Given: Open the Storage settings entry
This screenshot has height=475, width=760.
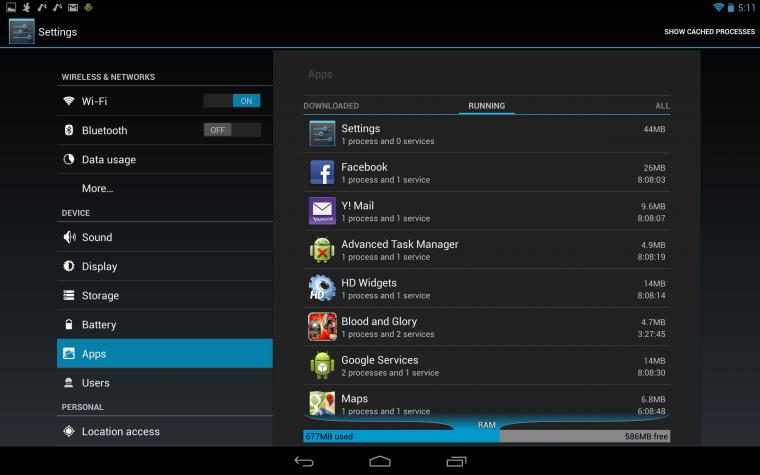Looking at the screenshot, I should coord(165,295).
